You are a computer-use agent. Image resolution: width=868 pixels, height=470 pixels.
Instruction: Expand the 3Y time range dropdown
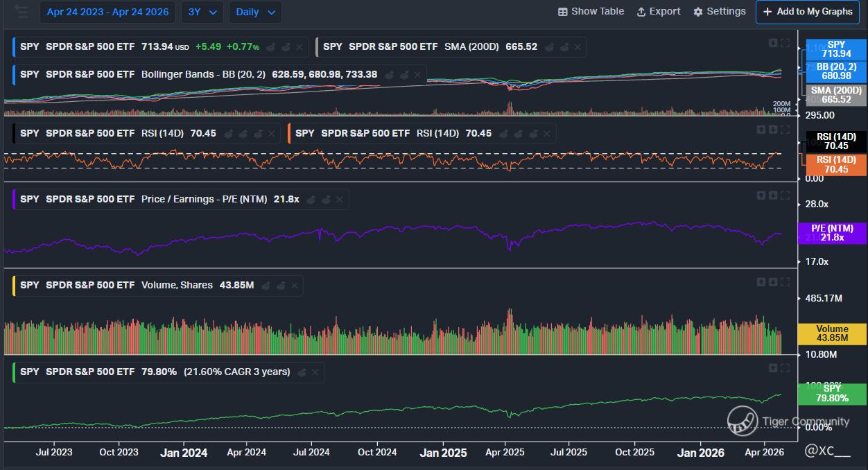pyautogui.click(x=202, y=12)
